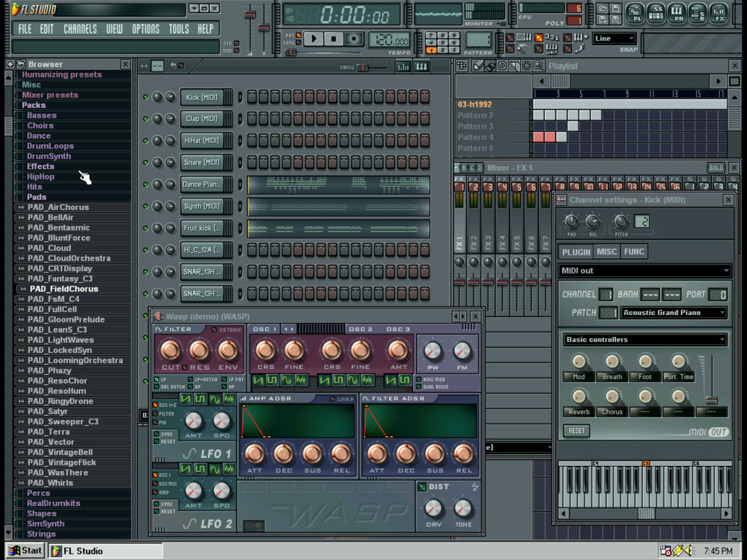Image resolution: width=747 pixels, height=560 pixels.
Task: Click the SOLO button in Mixer
Action: coord(716,168)
